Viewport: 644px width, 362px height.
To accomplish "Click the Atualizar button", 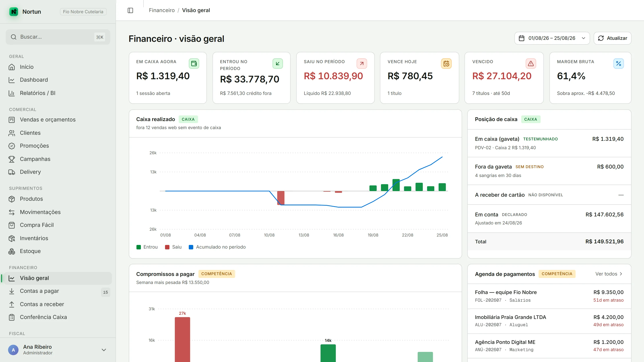I will [x=612, y=38].
